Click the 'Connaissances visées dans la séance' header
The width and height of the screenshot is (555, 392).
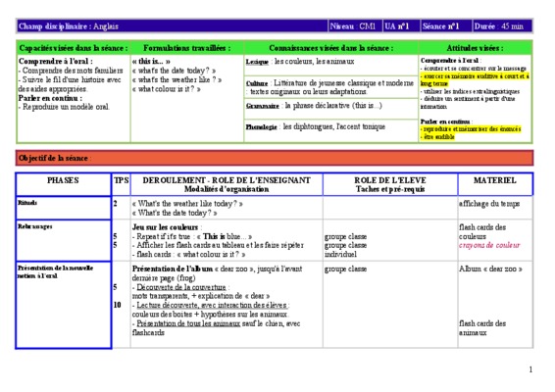point(331,48)
